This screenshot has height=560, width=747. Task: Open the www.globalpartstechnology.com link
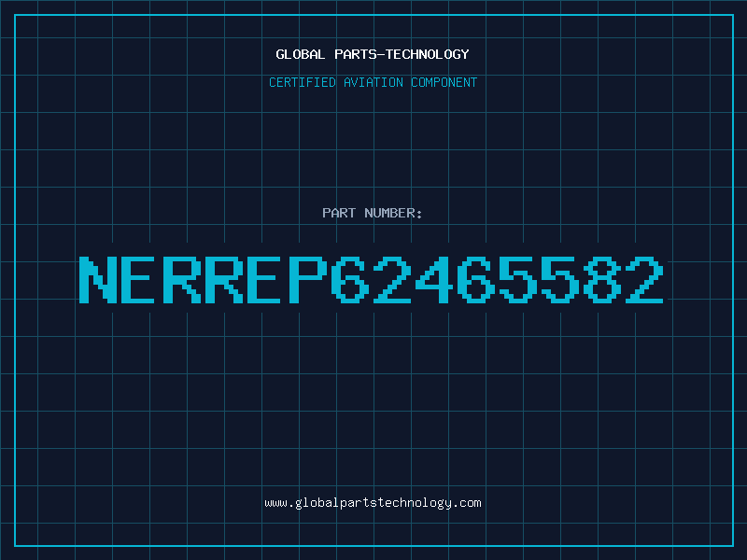[x=373, y=503]
